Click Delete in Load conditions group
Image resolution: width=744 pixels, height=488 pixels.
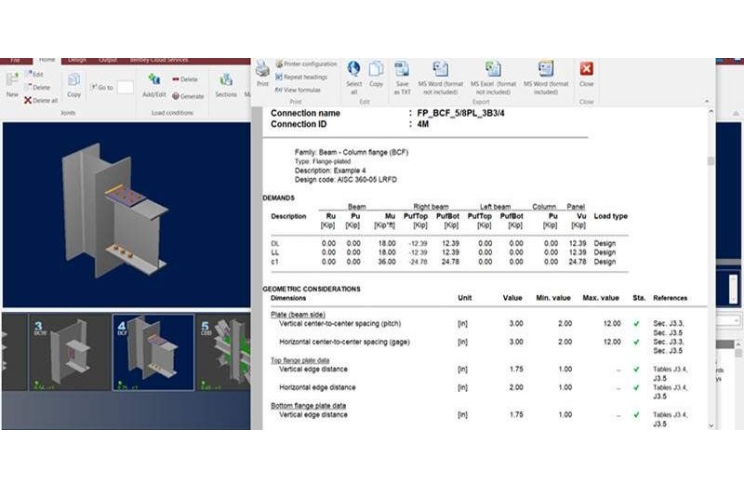185,79
